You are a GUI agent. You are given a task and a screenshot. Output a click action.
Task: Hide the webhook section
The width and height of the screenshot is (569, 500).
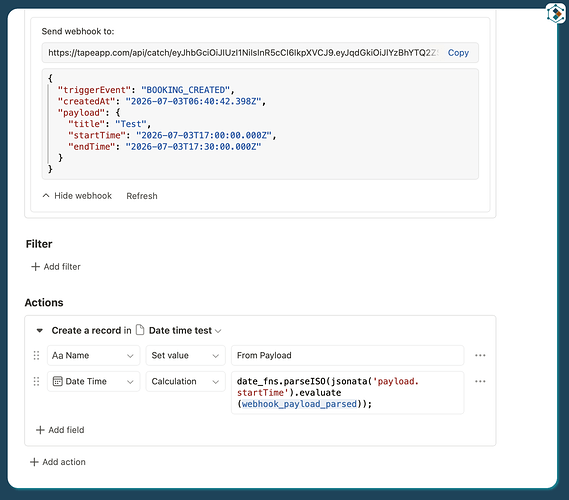pyautogui.click(x=77, y=196)
